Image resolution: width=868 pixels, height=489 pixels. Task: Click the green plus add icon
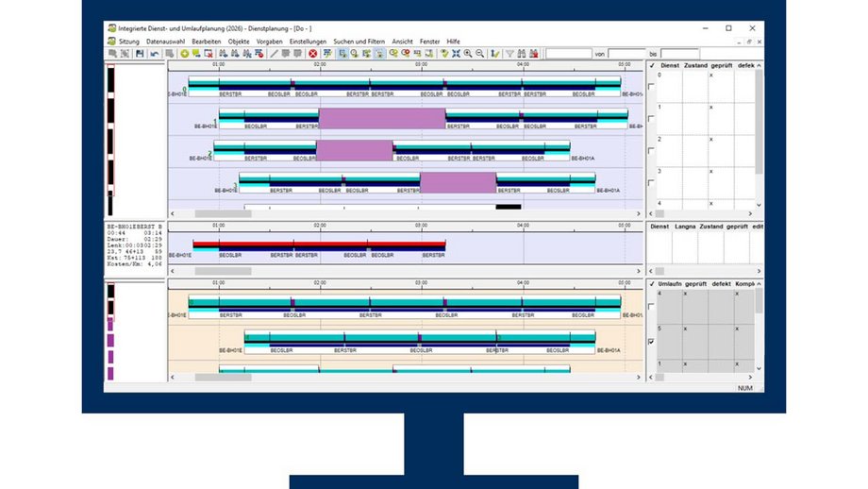click(x=184, y=54)
